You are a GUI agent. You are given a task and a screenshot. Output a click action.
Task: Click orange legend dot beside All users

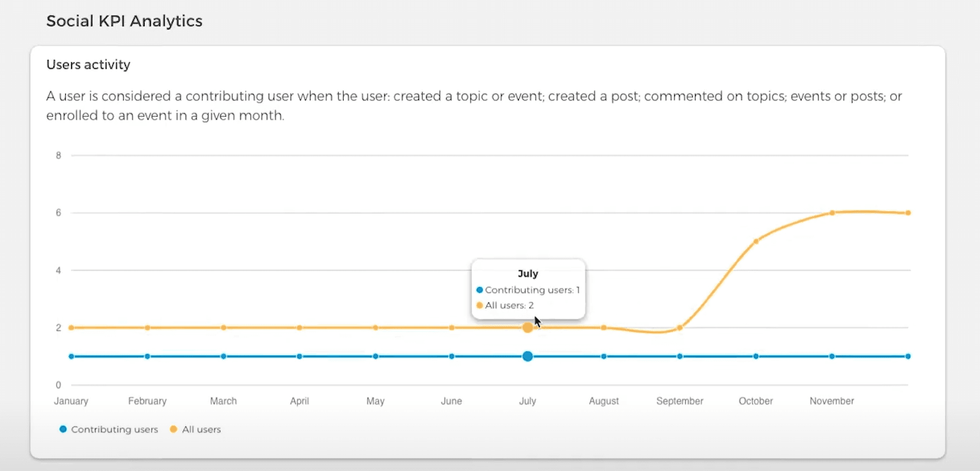[174, 429]
